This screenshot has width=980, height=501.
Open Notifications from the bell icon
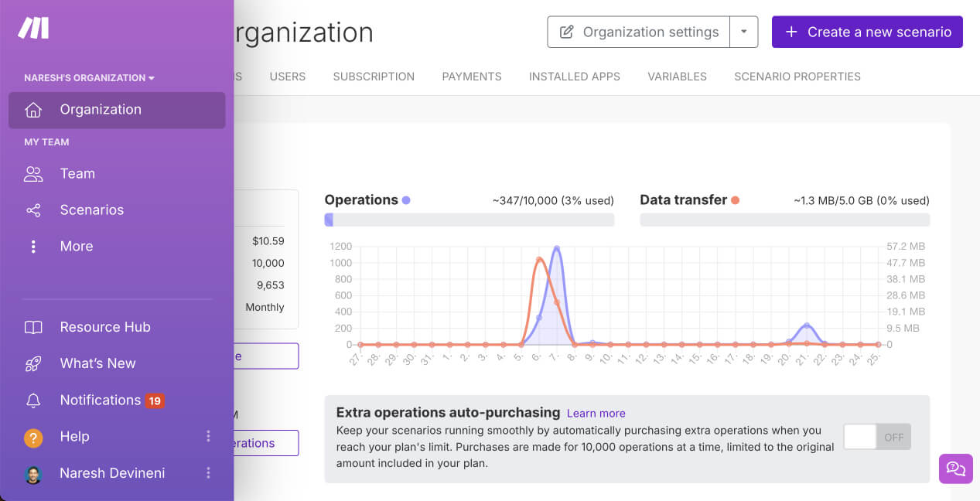(33, 400)
